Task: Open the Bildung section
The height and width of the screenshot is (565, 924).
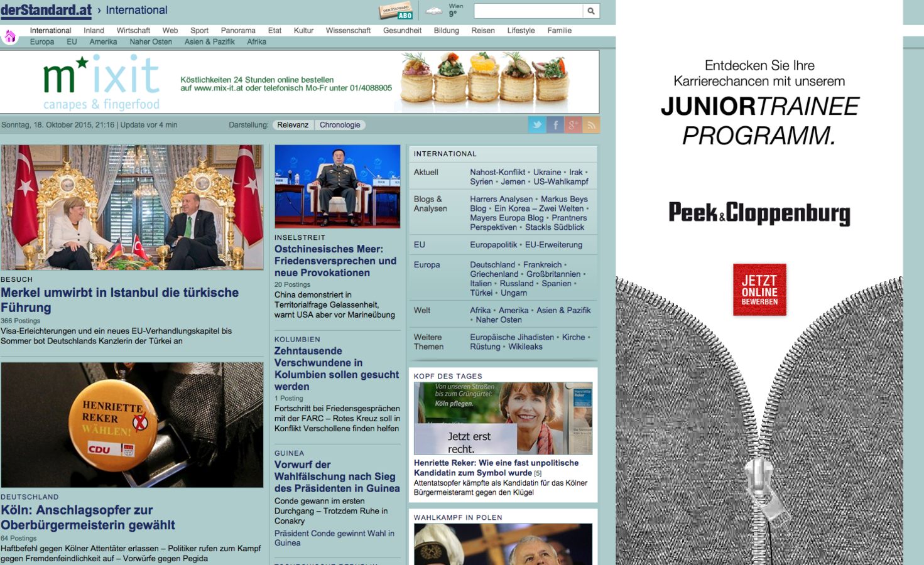Action: tap(446, 30)
